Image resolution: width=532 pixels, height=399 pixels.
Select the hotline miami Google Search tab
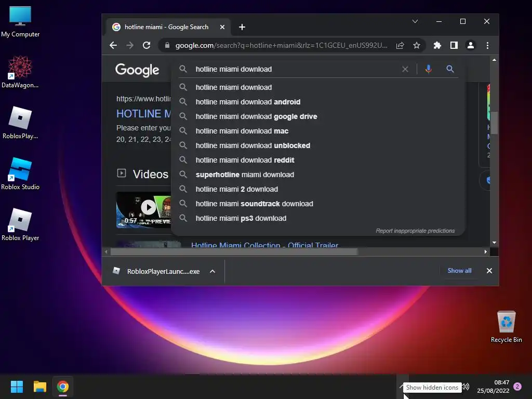[166, 27]
